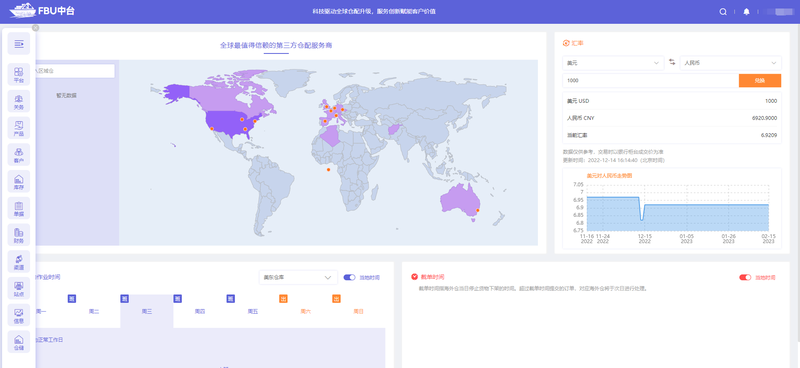The height and width of the screenshot is (368, 800).
Task: Click the 美元 USD result row
Action: 672,101
